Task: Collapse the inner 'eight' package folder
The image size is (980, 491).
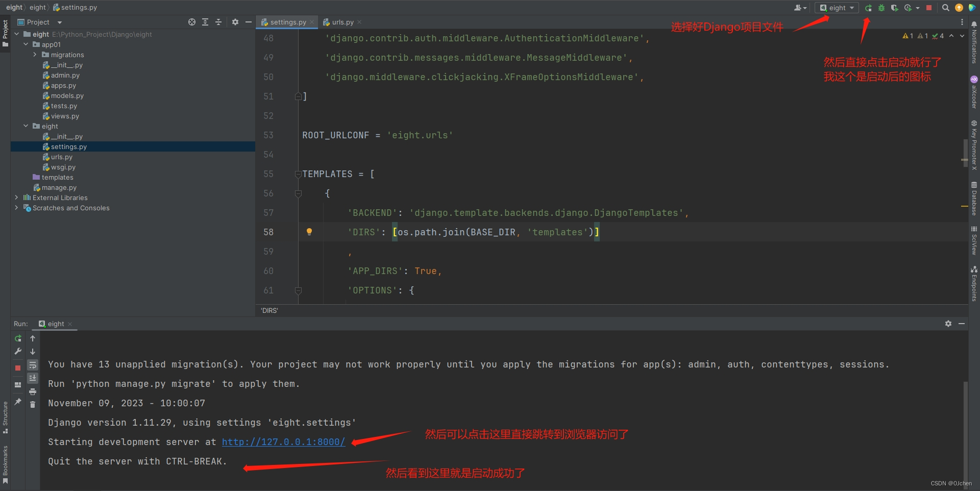Action: click(26, 126)
